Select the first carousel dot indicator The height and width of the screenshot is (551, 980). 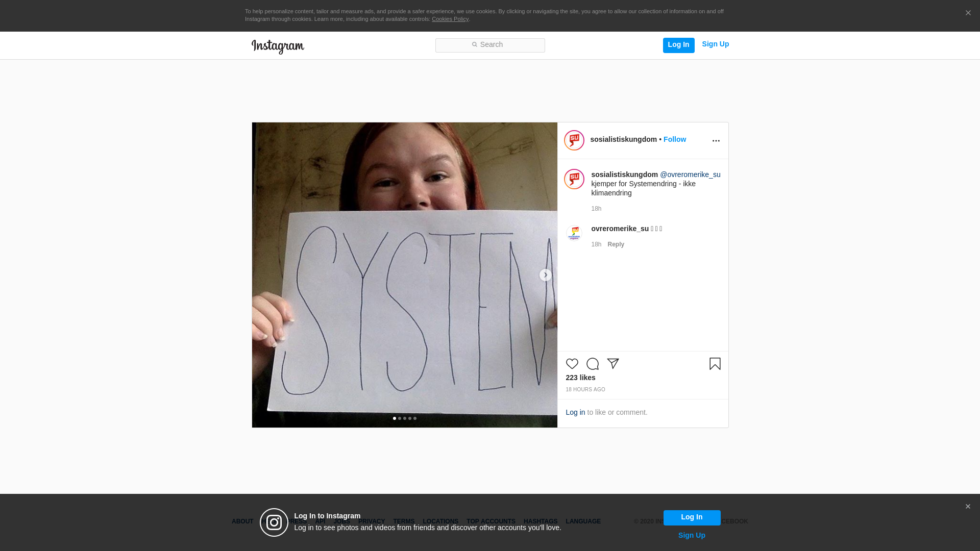395,418
